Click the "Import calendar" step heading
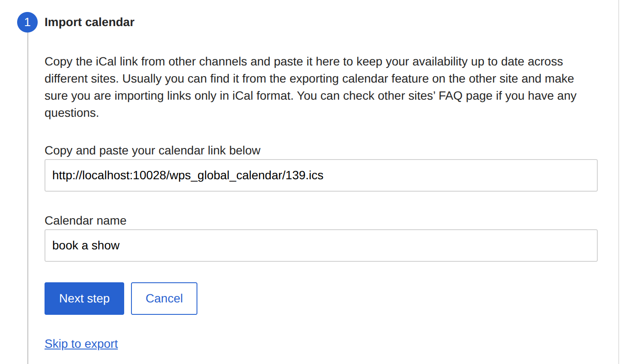The height and width of the screenshot is (364, 629). click(89, 22)
